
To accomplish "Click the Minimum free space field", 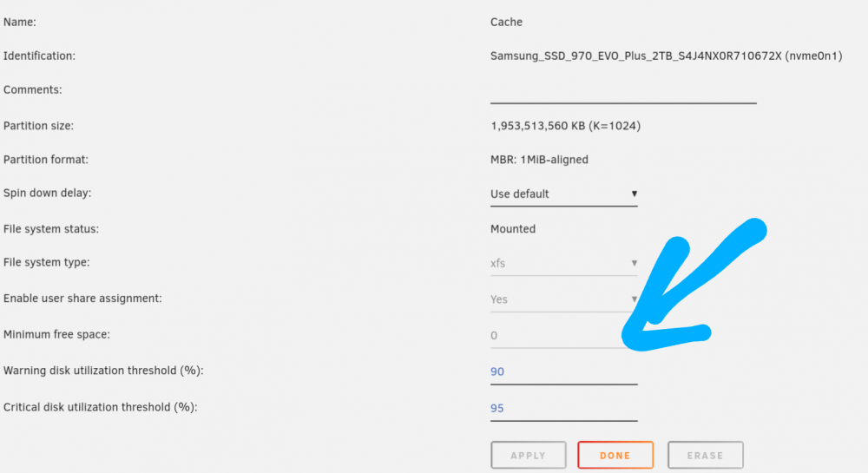I will click(563, 335).
